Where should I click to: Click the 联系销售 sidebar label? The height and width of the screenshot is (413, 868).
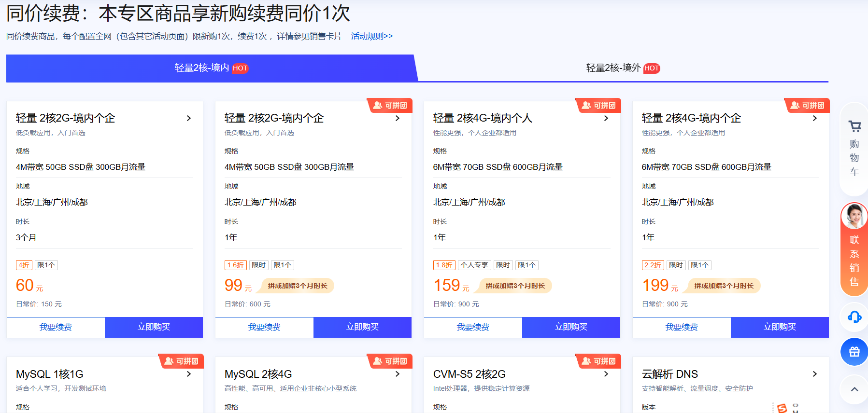pyautogui.click(x=854, y=261)
